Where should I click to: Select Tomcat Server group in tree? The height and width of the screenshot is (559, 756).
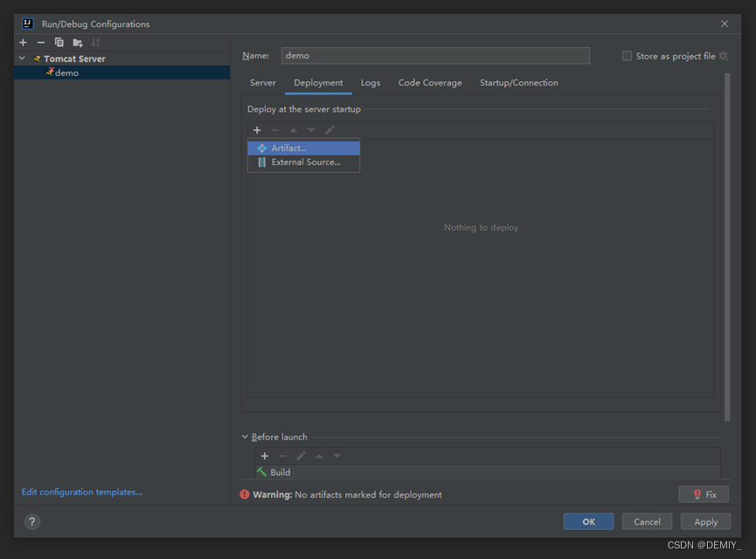click(74, 59)
